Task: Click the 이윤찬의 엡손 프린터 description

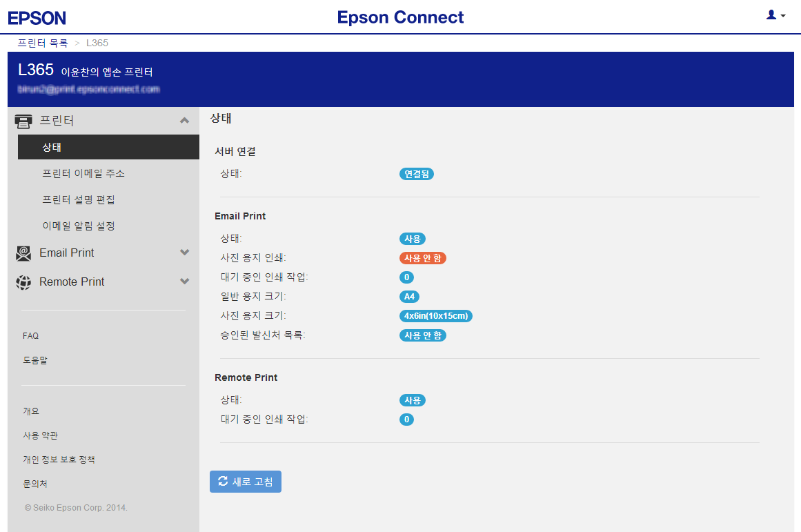Action: tap(107, 72)
